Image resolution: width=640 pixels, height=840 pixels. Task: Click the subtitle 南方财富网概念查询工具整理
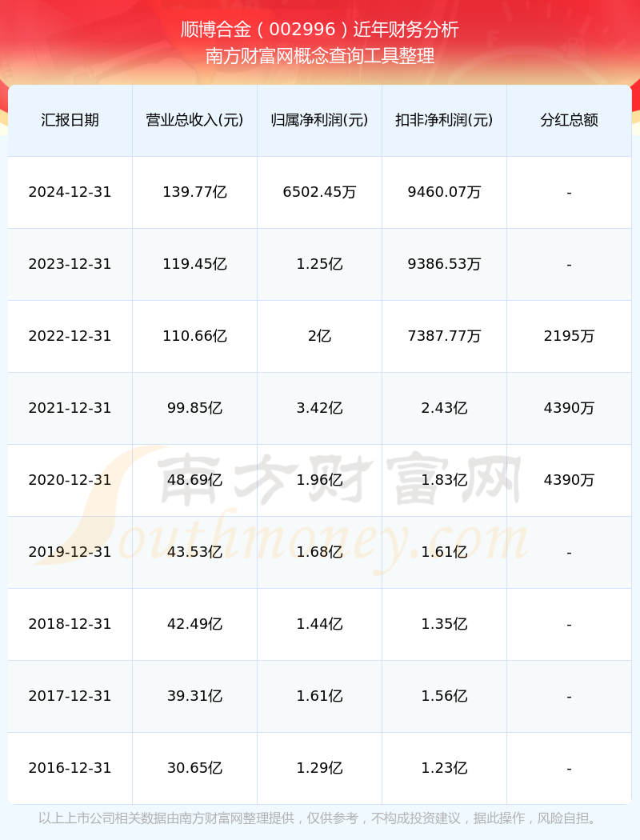point(320,56)
